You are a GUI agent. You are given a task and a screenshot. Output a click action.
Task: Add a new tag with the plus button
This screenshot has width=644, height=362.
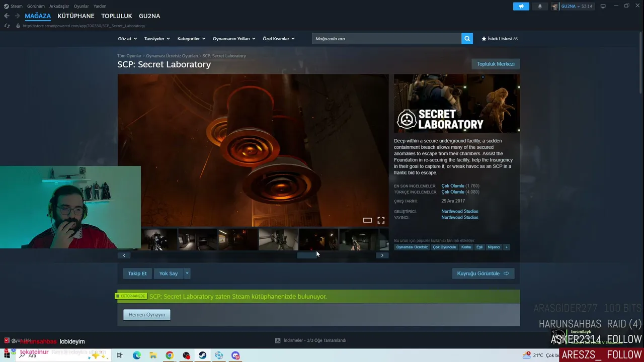point(507,247)
